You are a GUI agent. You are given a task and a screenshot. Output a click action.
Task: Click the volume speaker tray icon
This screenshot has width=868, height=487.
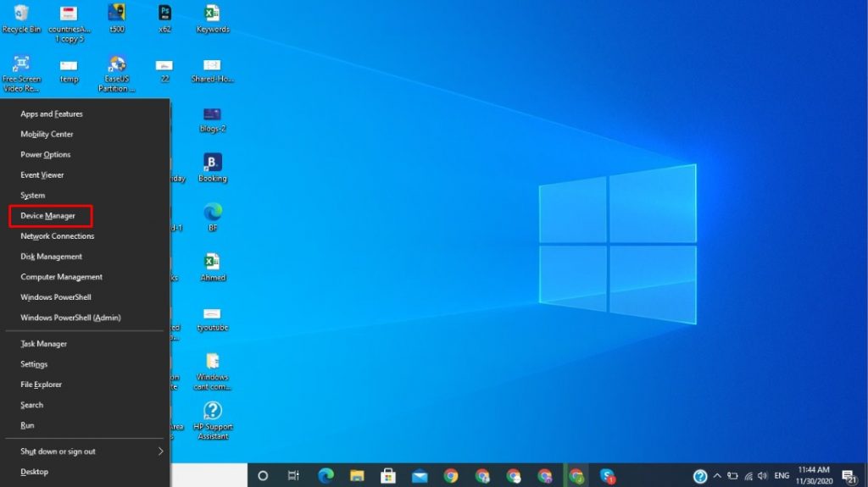(x=762, y=475)
